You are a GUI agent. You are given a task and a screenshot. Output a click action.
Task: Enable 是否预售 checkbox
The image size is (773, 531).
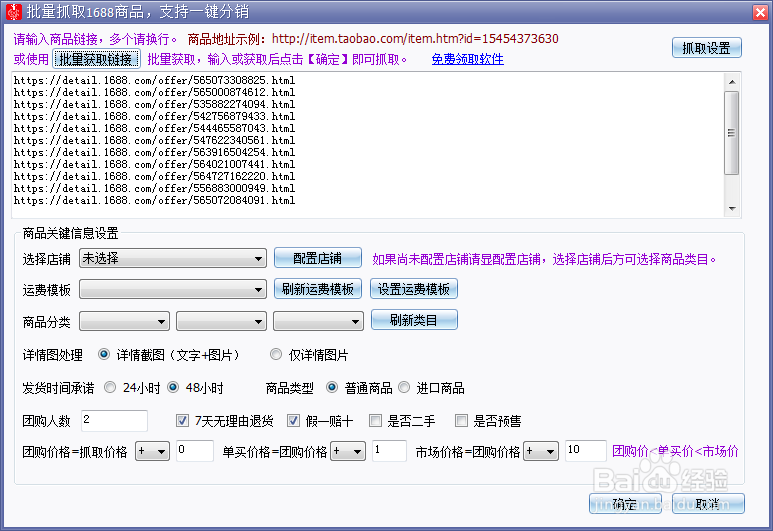click(461, 421)
